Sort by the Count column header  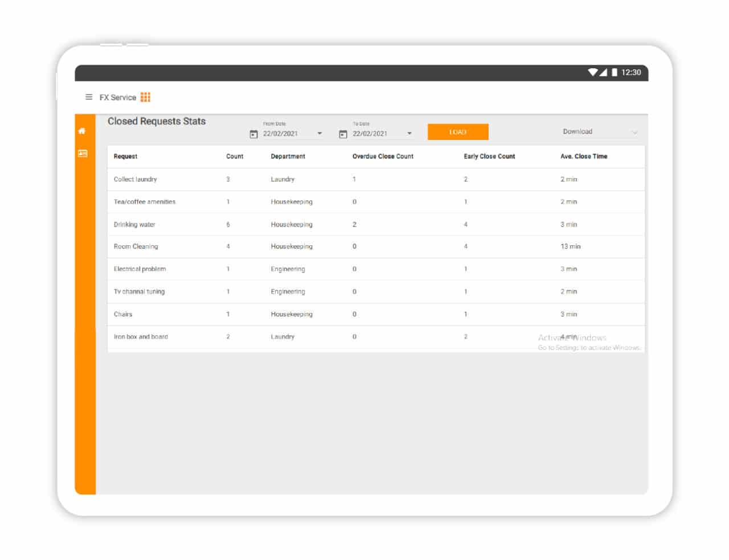coord(234,156)
